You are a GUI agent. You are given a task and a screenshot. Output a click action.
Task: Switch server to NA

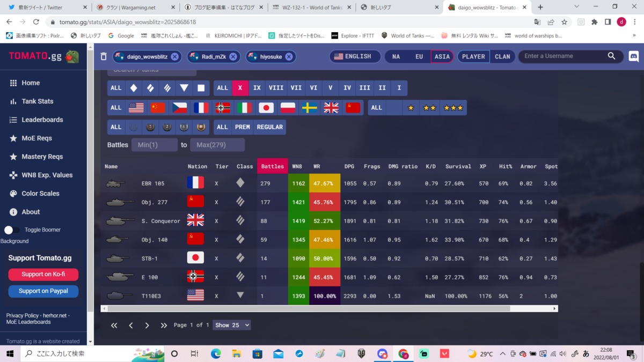(x=396, y=56)
